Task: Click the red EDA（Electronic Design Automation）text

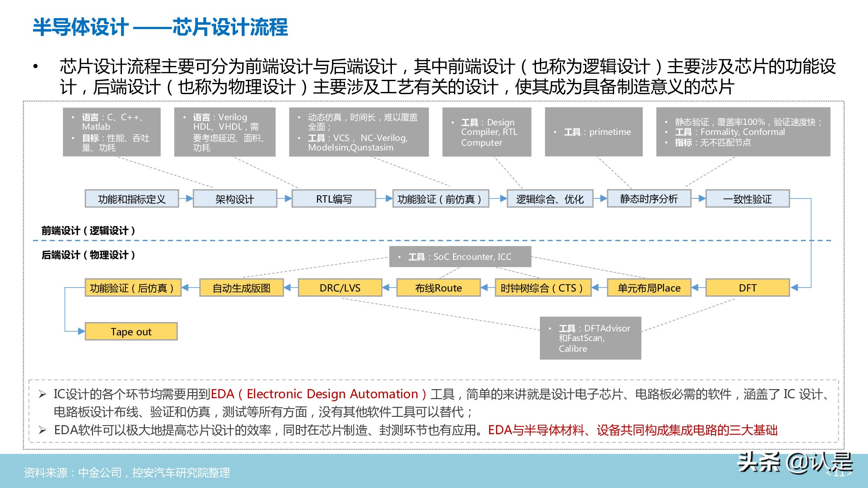Action: tap(320, 394)
